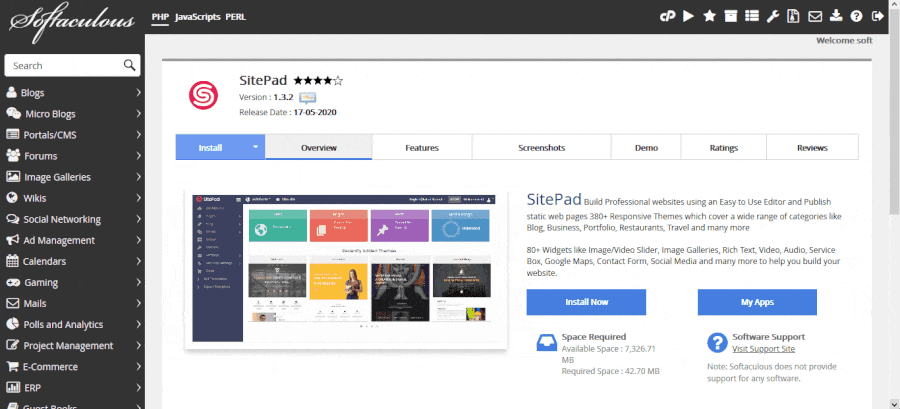The width and height of the screenshot is (900, 409).
Task: Click the Blogs person icon in sidebar
Action: (x=11, y=93)
